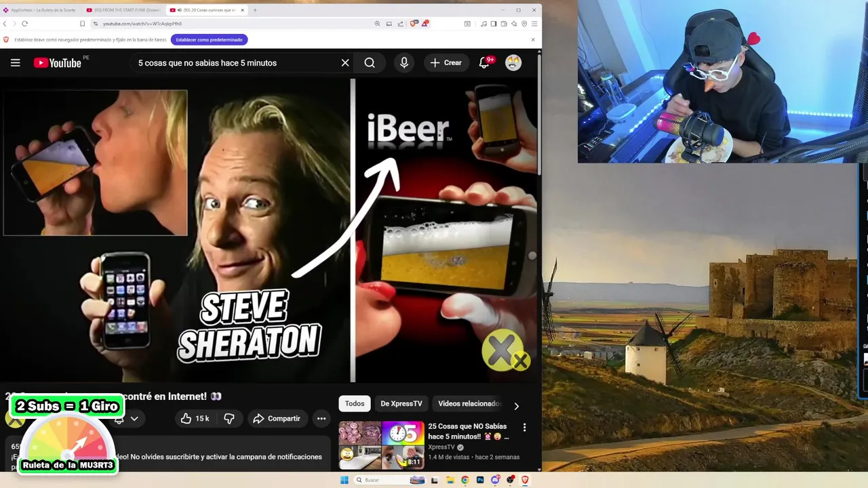Click the magnifier search button on YouTube

(x=370, y=63)
